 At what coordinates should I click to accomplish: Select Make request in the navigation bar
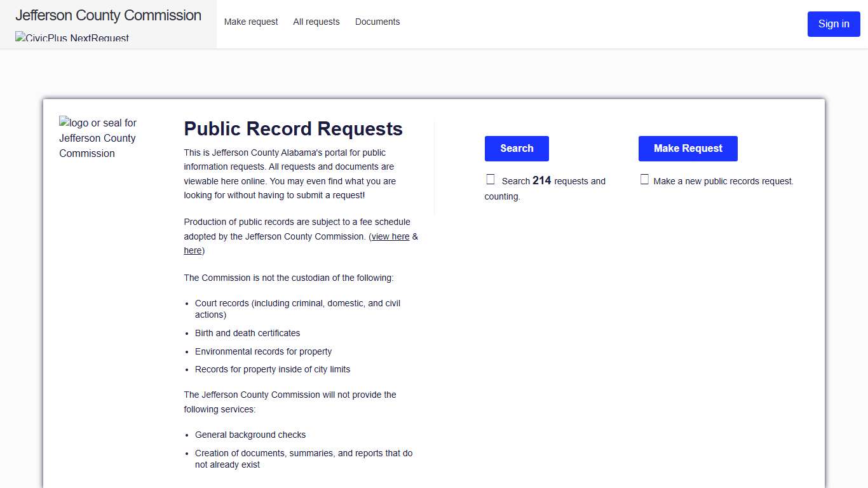pos(251,22)
